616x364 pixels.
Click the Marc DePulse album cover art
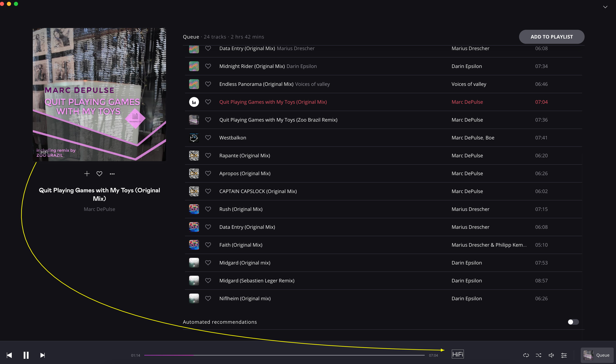point(99,94)
